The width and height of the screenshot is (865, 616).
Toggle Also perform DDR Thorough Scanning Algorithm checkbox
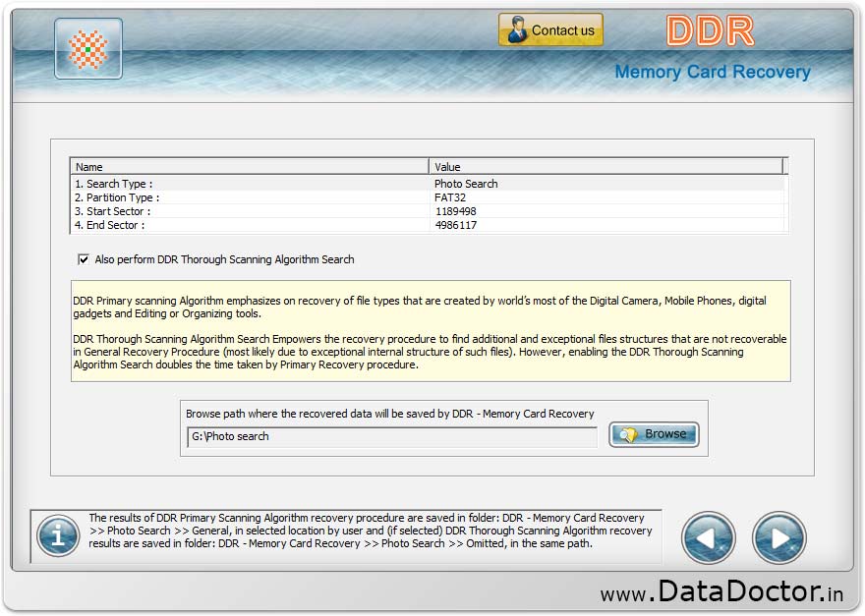coord(84,259)
